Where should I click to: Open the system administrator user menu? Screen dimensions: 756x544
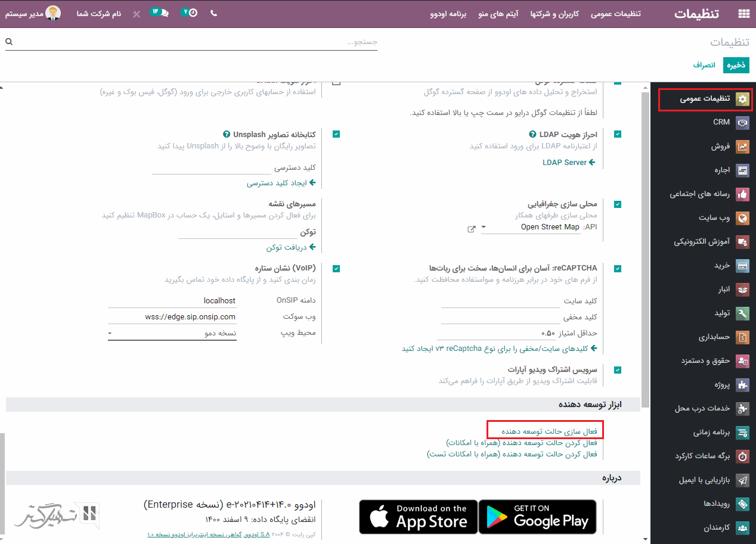(33, 13)
